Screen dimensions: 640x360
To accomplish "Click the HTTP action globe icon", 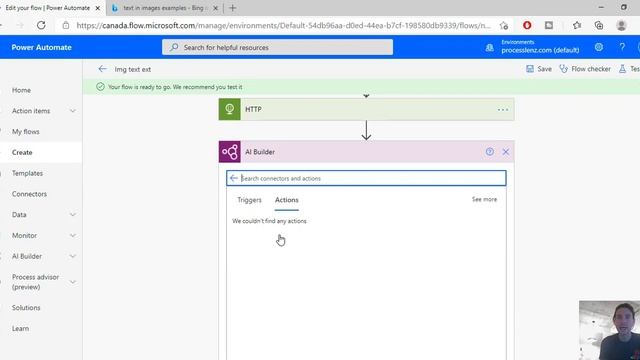I will click(x=229, y=109).
